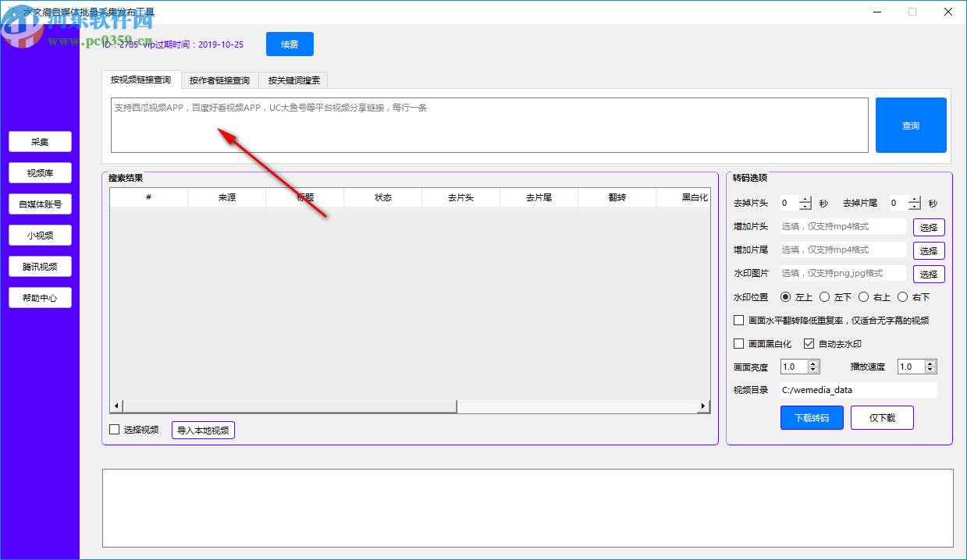Click the results table left scroll arrow
This screenshot has height=560, width=967.
pos(116,406)
